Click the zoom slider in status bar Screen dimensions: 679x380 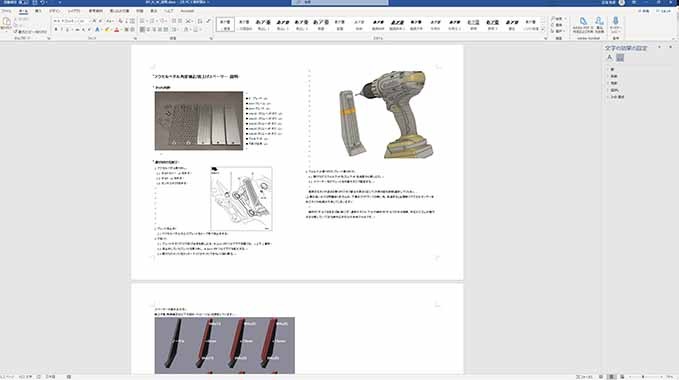643,377
